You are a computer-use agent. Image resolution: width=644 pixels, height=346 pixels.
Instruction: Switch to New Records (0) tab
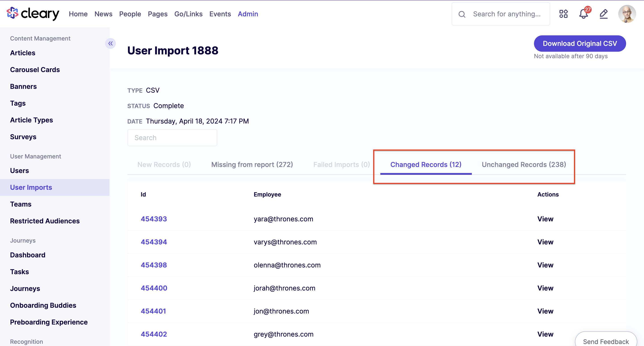pos(164,165)
